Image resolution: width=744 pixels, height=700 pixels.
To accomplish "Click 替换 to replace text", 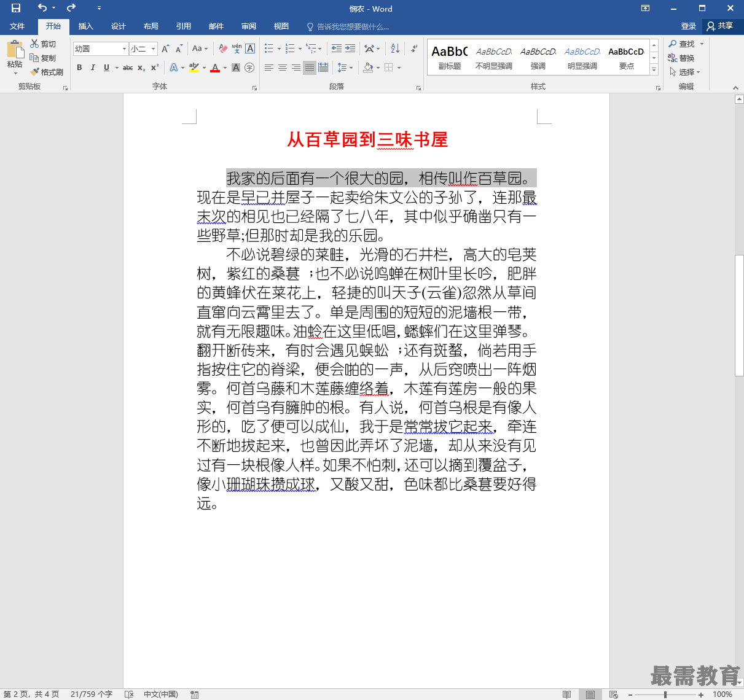I will [x=682, y=58].
